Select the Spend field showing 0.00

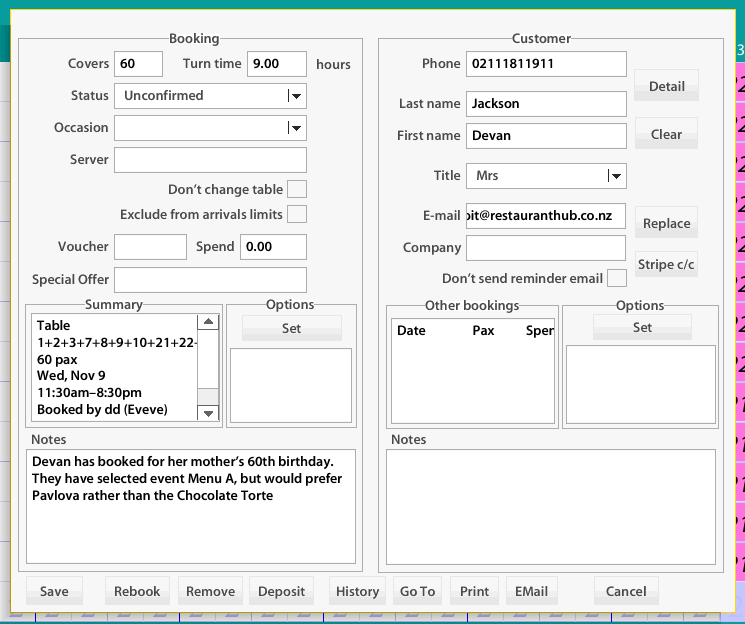coord(273,247)
